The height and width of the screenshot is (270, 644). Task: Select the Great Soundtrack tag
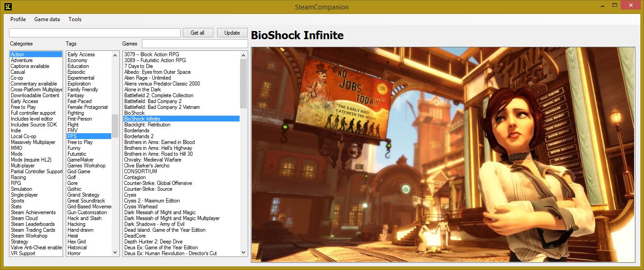[89, 201]
